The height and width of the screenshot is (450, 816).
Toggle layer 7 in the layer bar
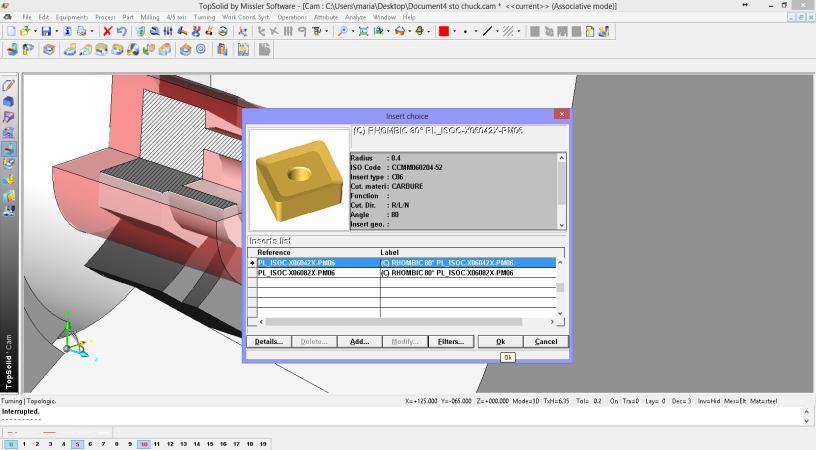(x=104, y=444)
